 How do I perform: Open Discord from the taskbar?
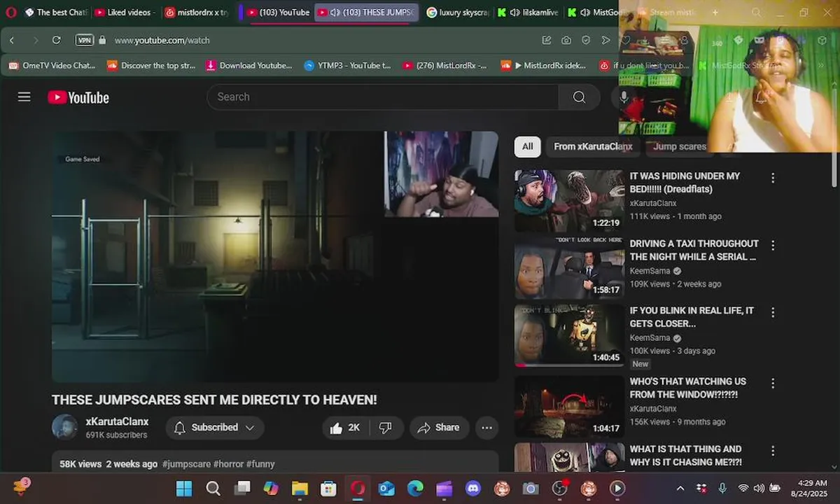tap(473, 488)
